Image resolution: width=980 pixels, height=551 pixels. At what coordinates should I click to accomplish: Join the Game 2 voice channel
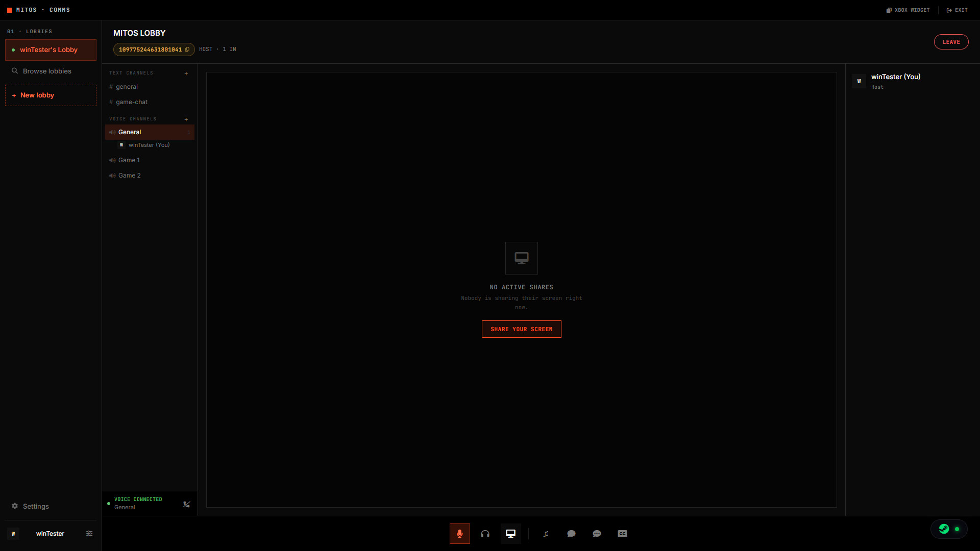pyautogui.click(x=150, y=176)
